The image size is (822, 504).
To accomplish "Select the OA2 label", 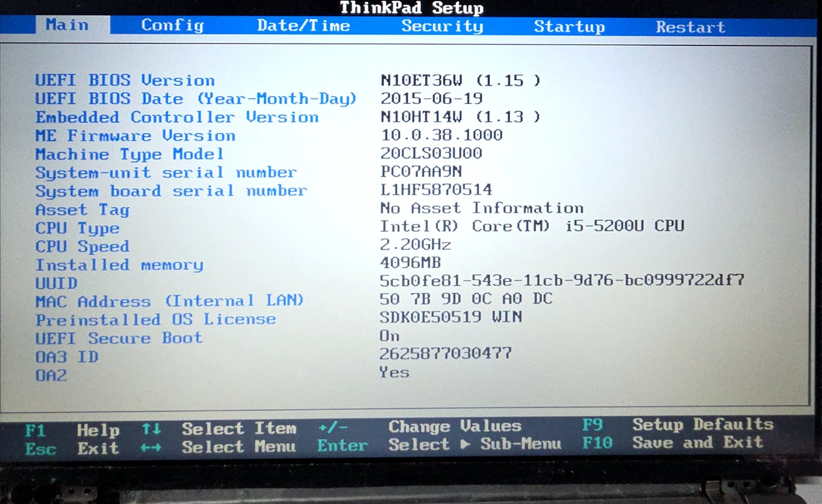I will (x=51, y=375).
